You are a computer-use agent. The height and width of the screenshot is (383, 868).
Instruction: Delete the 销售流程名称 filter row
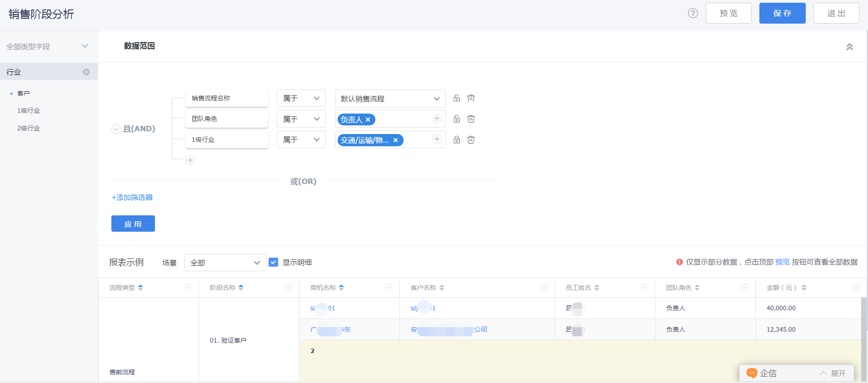[471, 98]
